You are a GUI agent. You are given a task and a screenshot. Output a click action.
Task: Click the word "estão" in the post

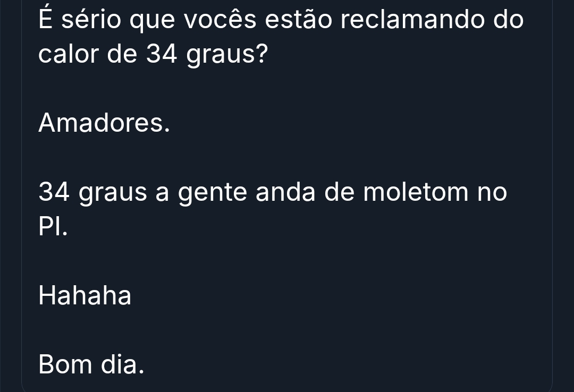tap(298, 20)
